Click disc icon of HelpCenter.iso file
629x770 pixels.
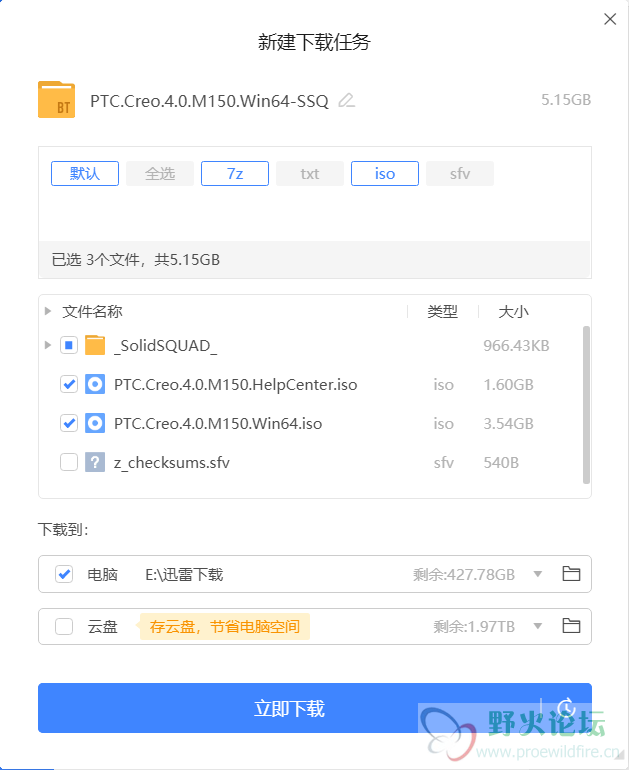(x=95, y=384)
